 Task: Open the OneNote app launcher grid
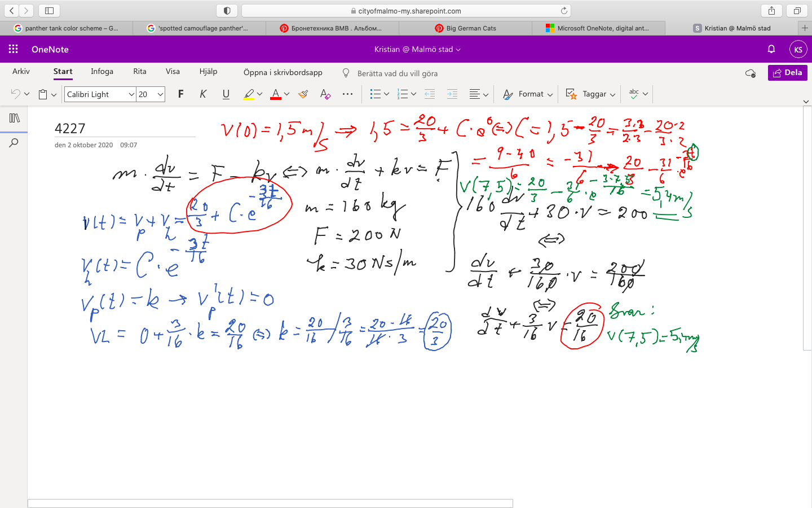[14, 49]
